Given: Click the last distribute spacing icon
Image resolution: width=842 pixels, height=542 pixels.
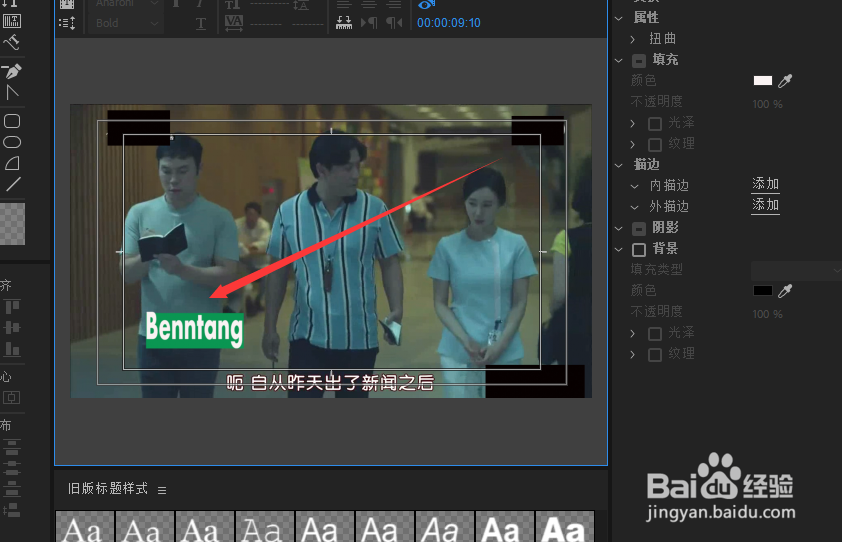Looking at the screenshot, I should pyautogui.click(x=12, y=510).
